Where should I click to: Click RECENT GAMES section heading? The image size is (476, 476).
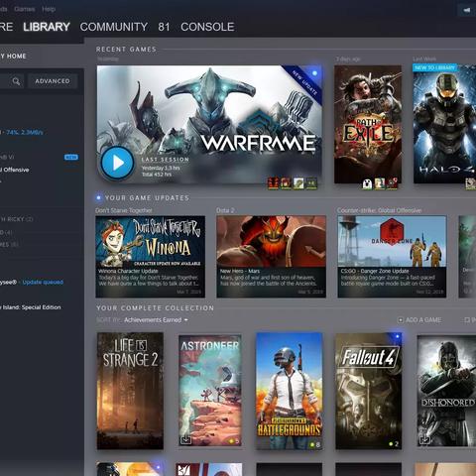[126, 50]
